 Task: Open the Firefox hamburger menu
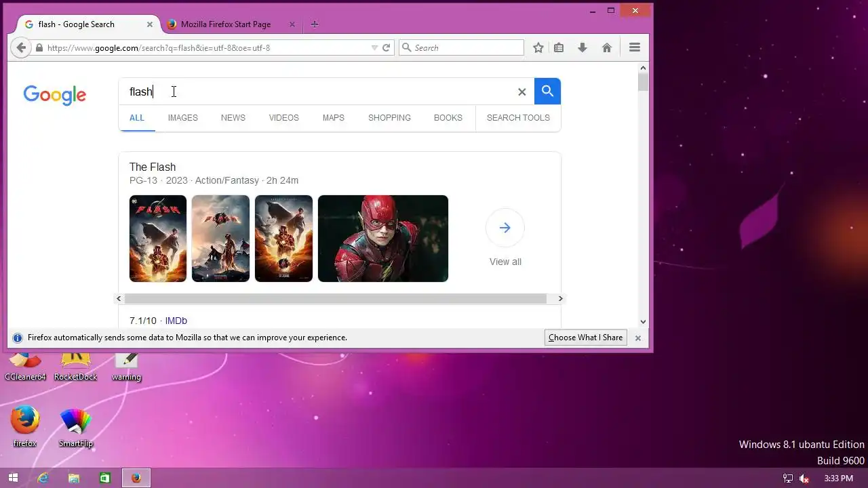pyautogui.click(x=635, y=47)
